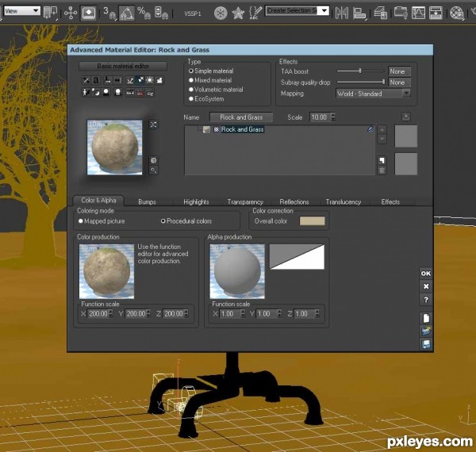Screen dimensions: 476x452
Task: Click the load material arrow icon near Scale
Action: [406, 117]
